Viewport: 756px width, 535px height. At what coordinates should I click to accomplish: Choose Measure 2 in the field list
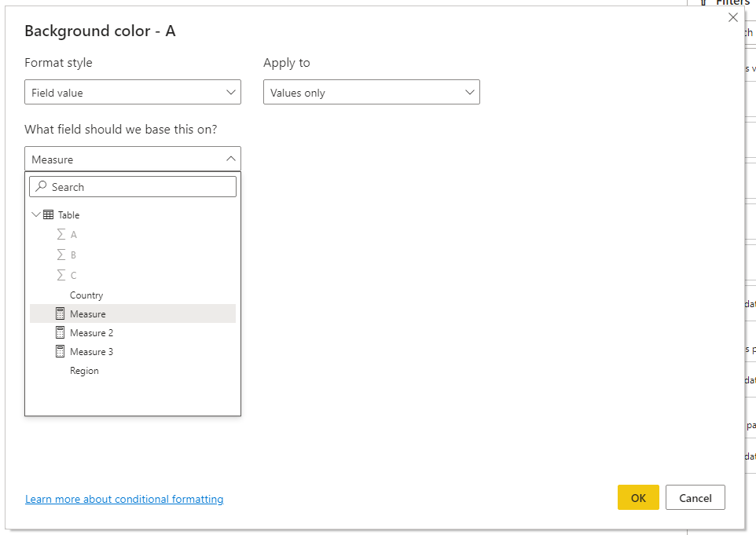pos(133,332)
